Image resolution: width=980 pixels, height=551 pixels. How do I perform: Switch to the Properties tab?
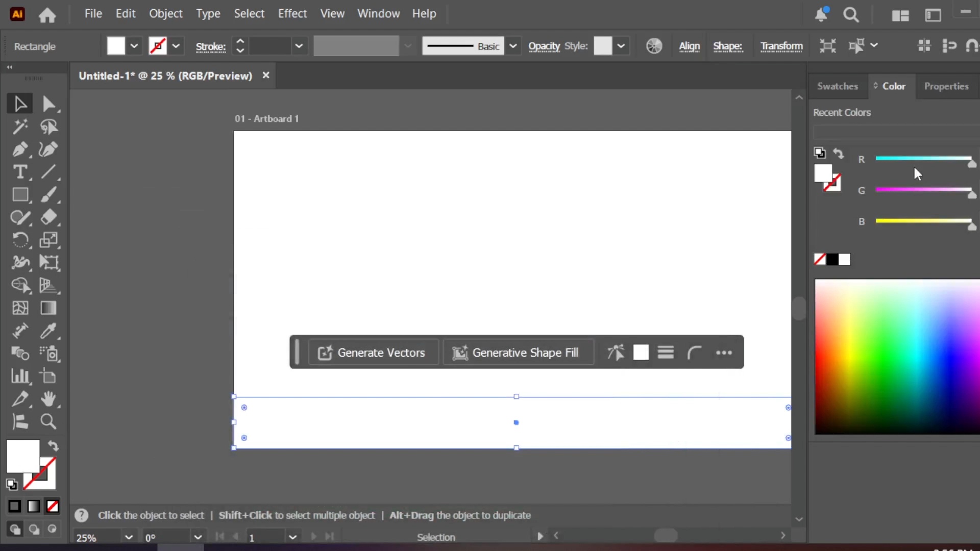click(946, 86)
